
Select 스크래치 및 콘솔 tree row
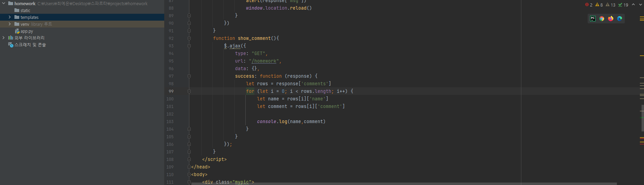(x=82, y=45)
